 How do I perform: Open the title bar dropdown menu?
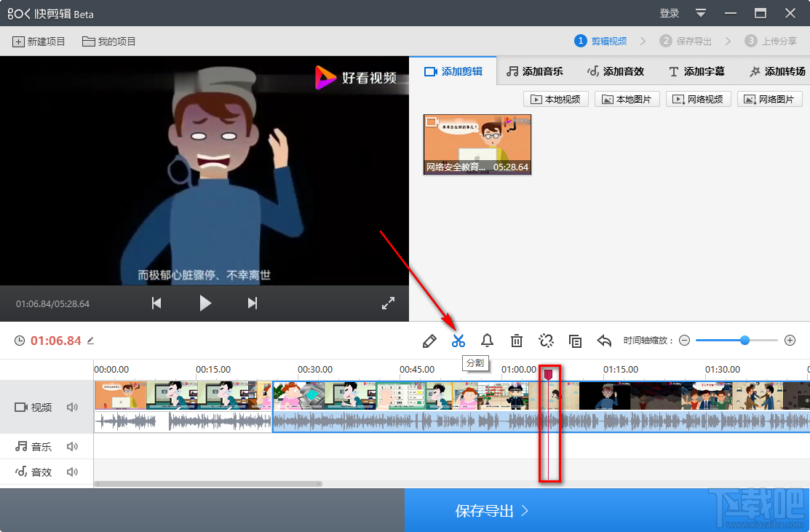701,13
